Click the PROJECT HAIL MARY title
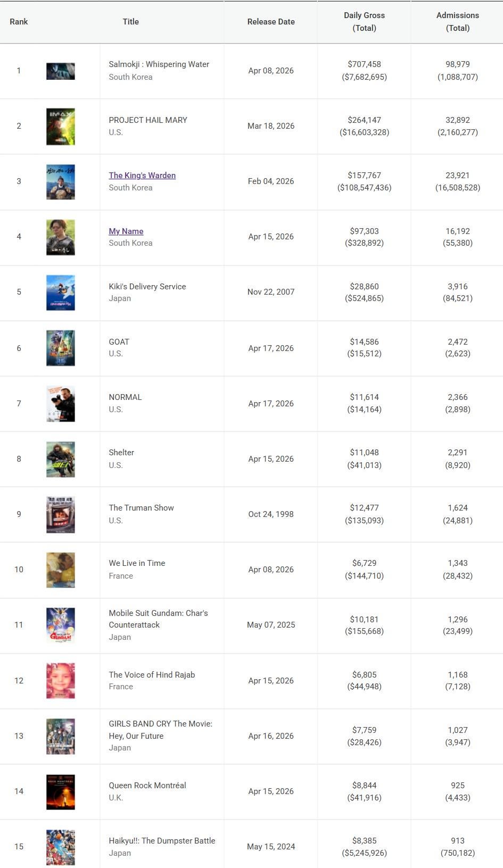The image size is (503, 868). pos(148,120)
